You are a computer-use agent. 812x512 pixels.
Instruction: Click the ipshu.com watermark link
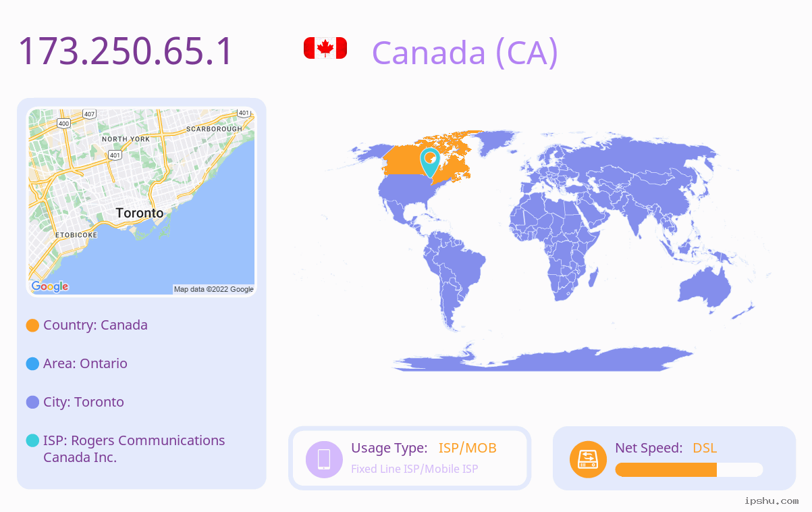click(772, 501)
